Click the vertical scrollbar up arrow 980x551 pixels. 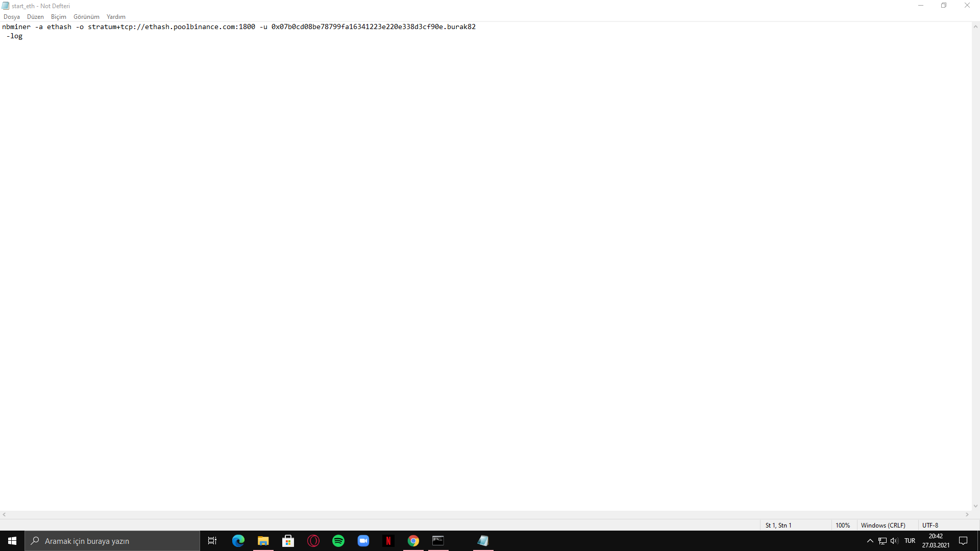click(x=975, y=27)
